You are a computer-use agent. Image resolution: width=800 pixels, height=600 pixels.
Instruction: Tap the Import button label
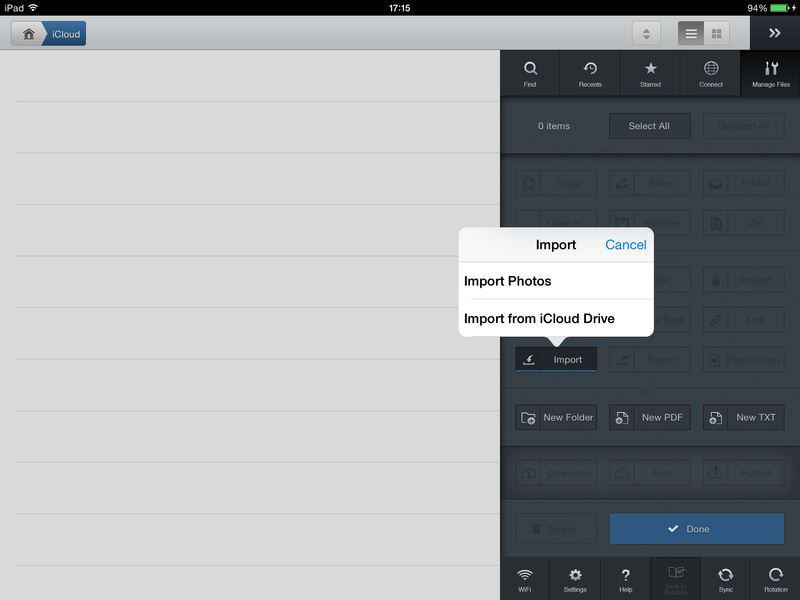pos(568,360)
